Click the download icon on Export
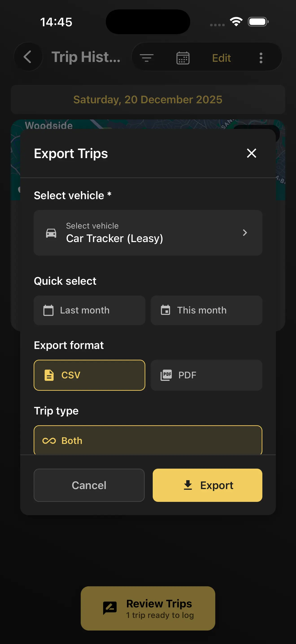The image size is (296, 644). 188,485
